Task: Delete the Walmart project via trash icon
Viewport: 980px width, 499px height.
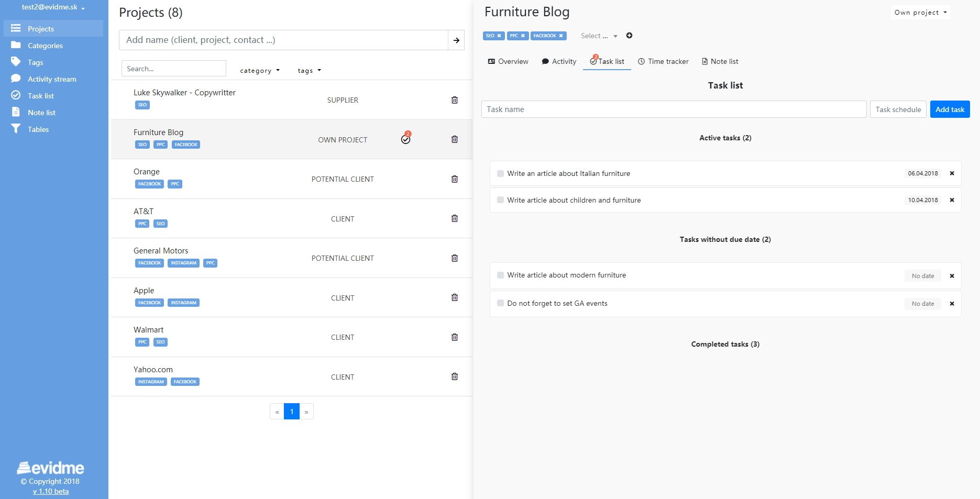Action: 454,337
